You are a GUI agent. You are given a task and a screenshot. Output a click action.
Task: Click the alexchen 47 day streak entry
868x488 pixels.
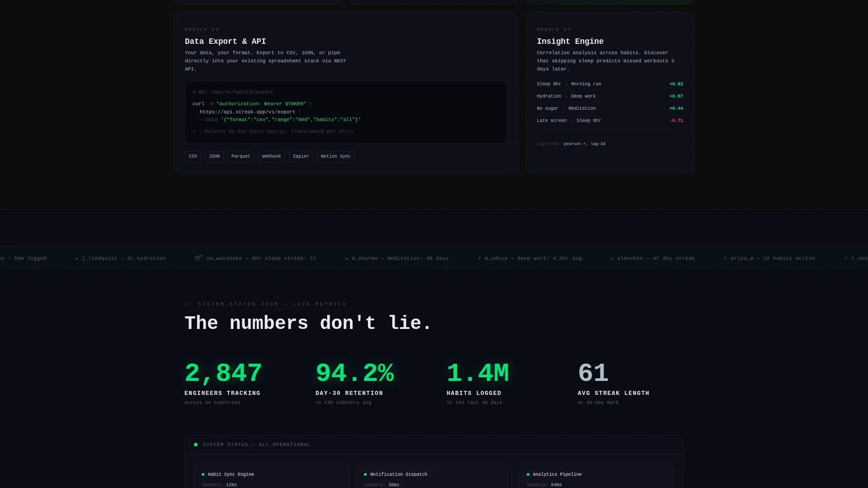653,258
